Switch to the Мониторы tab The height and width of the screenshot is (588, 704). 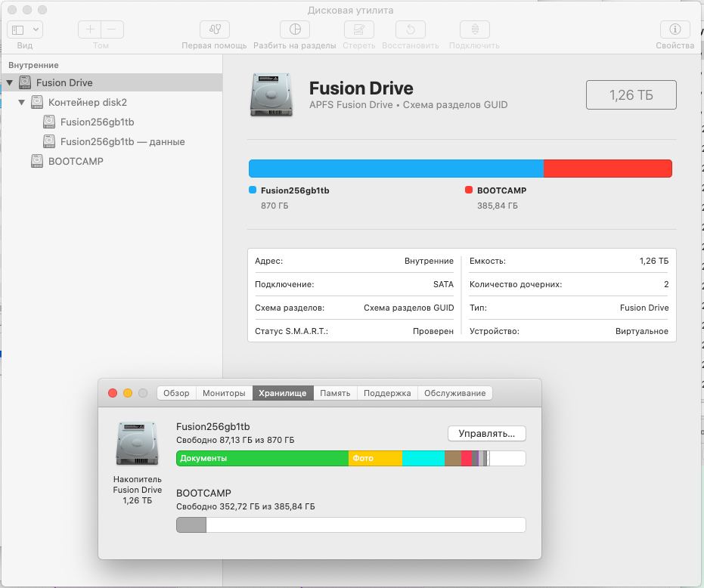click(224, 393)
